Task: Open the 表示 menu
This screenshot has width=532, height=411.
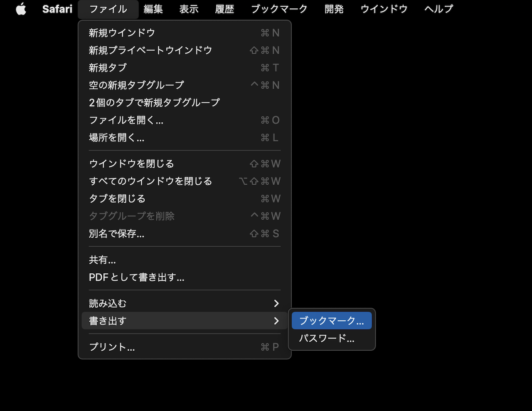Action: click(x=189, y=9)
